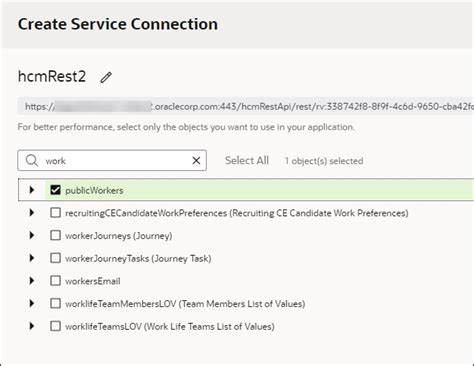The image size is (474, 366).
Task: Select recruitingCECandidateWorkPreferences row text
Action: click(x=237, y=213)
